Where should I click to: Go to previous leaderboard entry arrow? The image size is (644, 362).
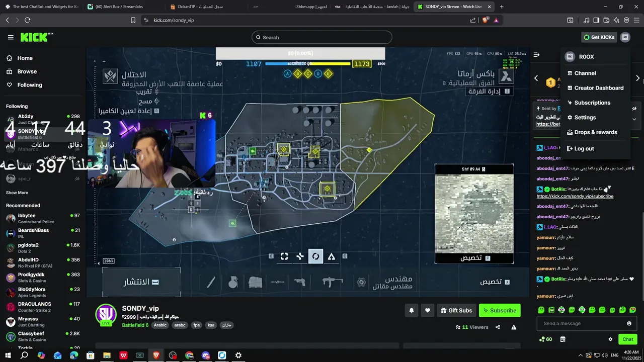(536, 78)
